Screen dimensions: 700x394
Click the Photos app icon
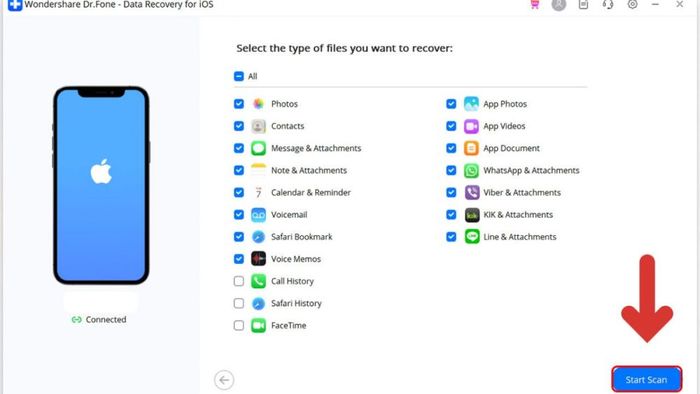pyautogui.click(x=258, y=104)
